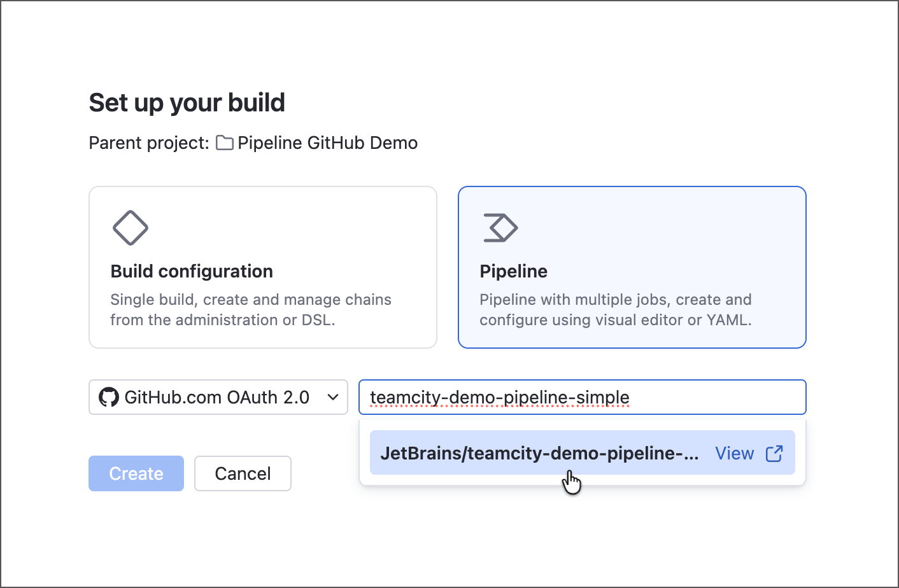Click the 'Single build, create and manage chains' description
Screen dimensions: 899x588
pyautogui.click(x=251, y=309)
